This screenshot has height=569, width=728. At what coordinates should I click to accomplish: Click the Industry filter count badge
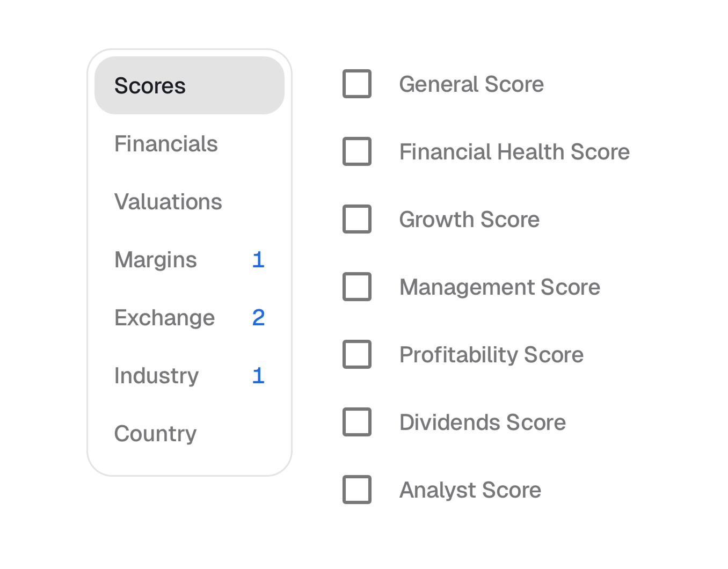pos(258,376)
